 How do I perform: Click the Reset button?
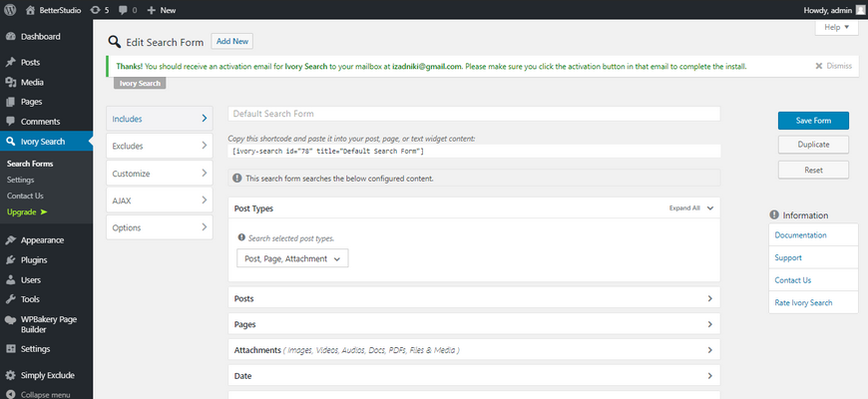(x=813, y=170)
